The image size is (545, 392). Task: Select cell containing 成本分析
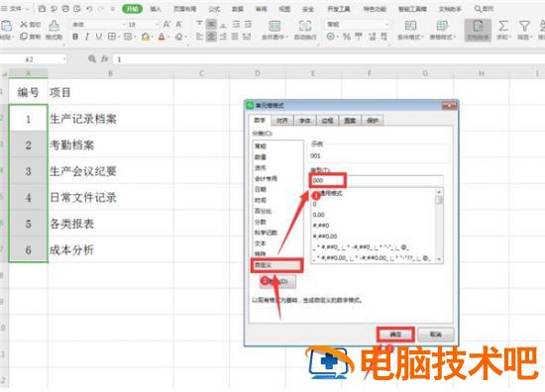[111, 249]
